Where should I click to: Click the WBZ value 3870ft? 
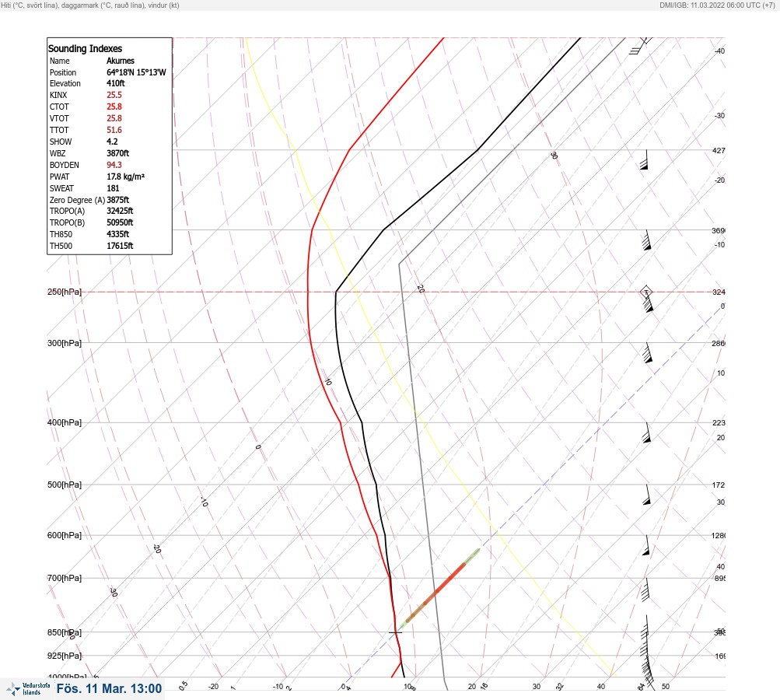(118, 153)
